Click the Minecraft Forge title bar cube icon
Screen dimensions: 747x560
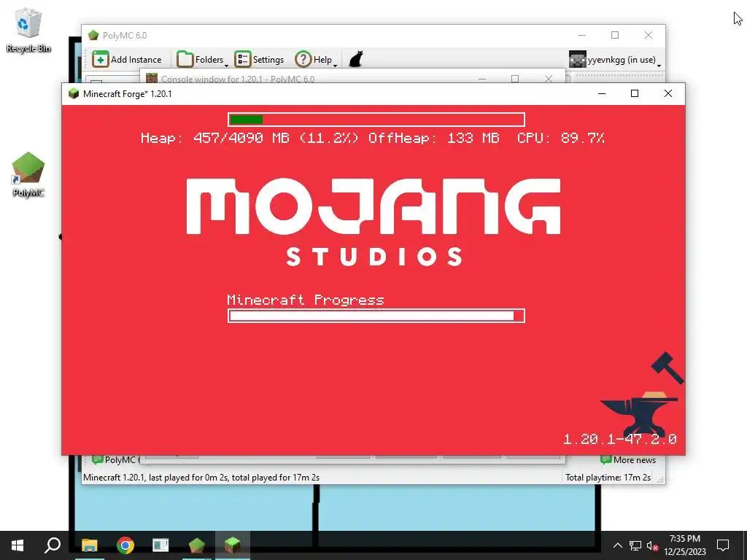[74, 94]
